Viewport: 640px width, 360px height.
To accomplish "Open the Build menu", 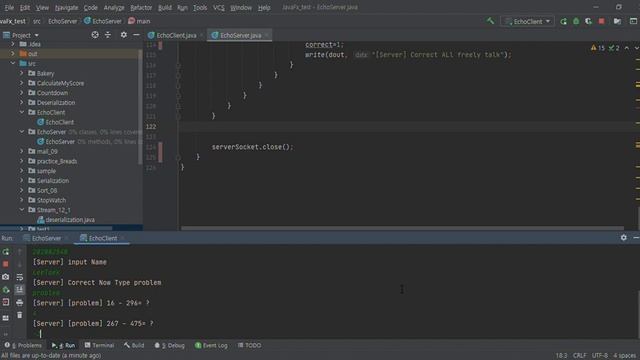I will click(164, 7).
